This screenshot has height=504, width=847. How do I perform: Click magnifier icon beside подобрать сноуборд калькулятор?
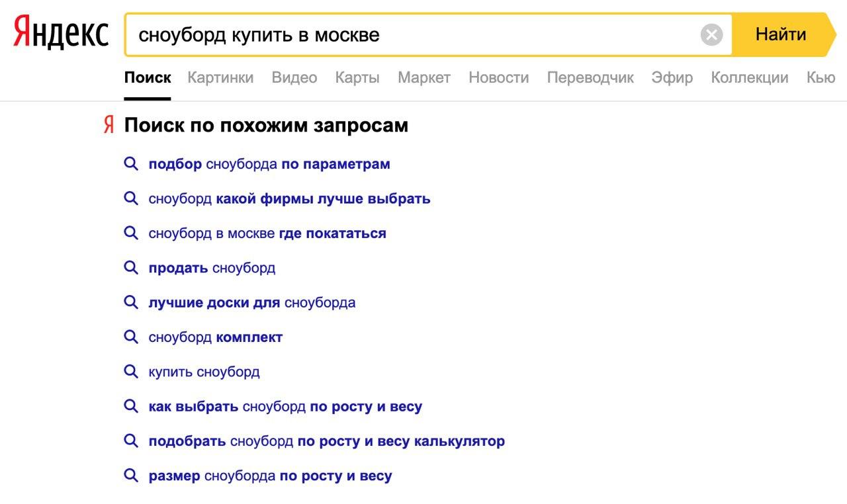click(131, 441)
